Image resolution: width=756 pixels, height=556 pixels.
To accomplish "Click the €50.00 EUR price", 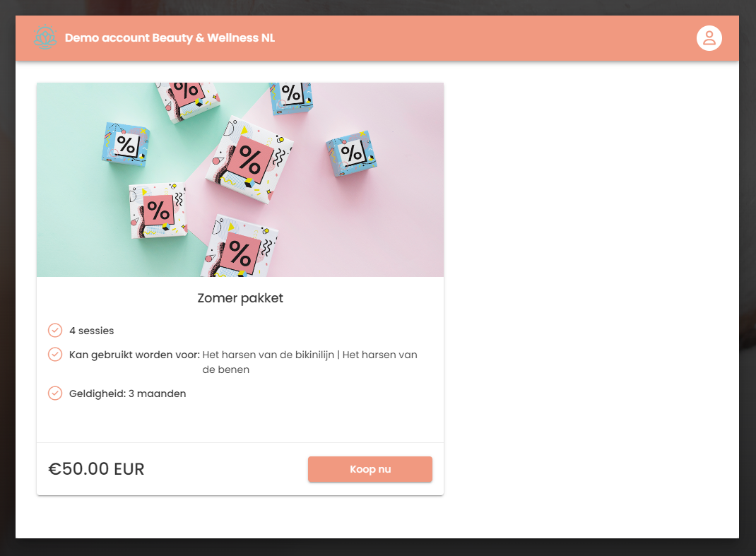I will click(96, 468).
